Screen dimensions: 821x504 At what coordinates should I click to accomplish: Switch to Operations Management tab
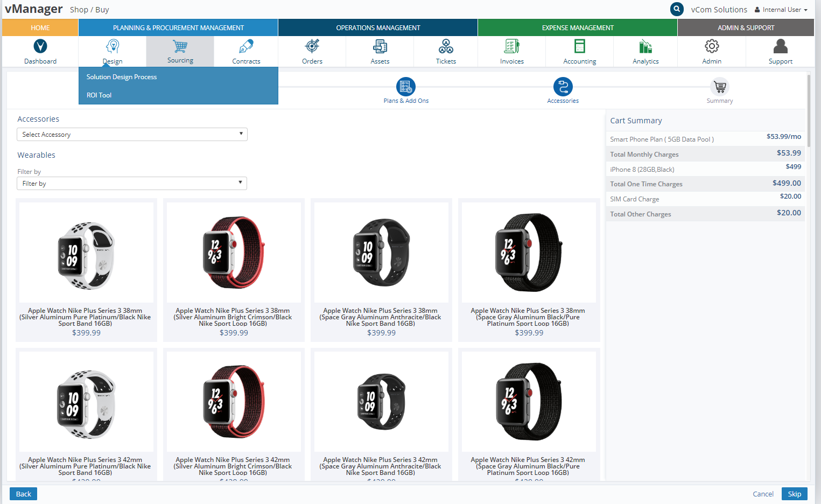pos(378,27)
